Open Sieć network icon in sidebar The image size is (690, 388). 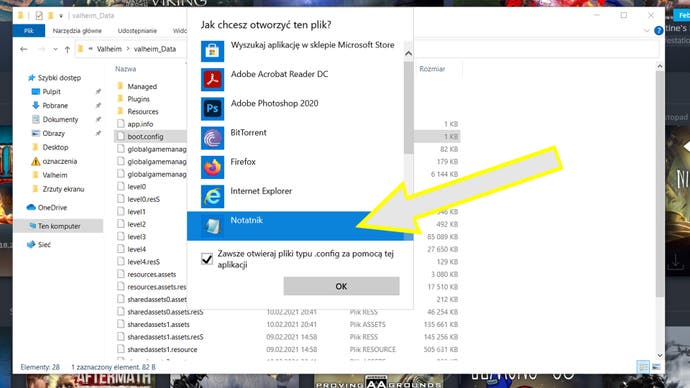31,245
